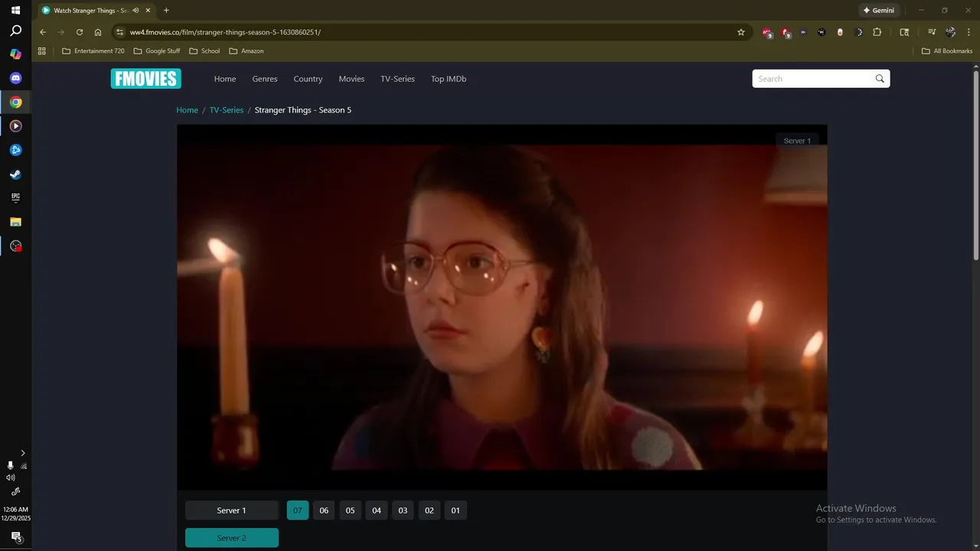The width and height of the screenshot is (980, 551).
Task: Select episode 01
Action: (456, 510)
